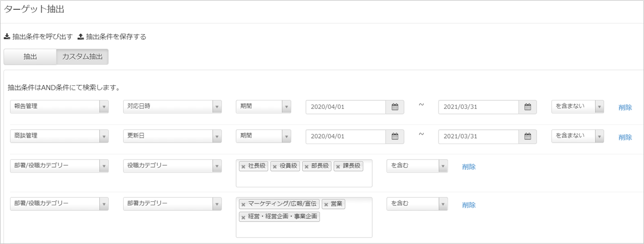
Task: Click 抽出条件を保存する link
Action: 112,37
